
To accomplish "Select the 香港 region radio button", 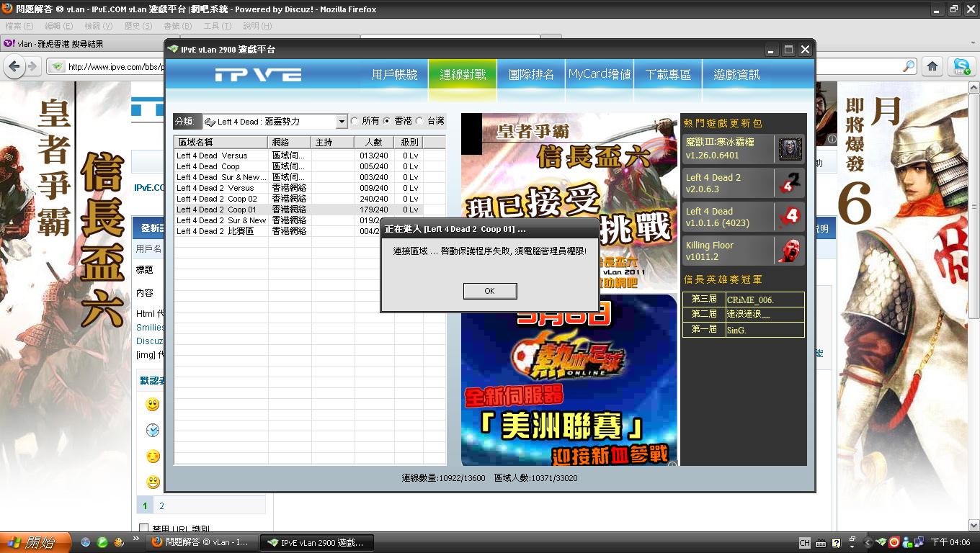I will tap(387, 122).
